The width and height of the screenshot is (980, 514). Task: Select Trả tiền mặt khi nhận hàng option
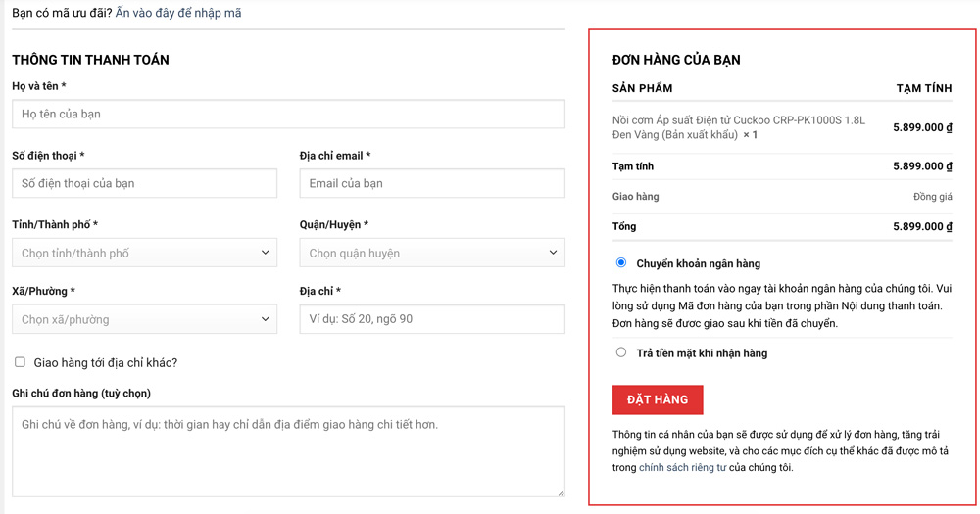(620, 352)
